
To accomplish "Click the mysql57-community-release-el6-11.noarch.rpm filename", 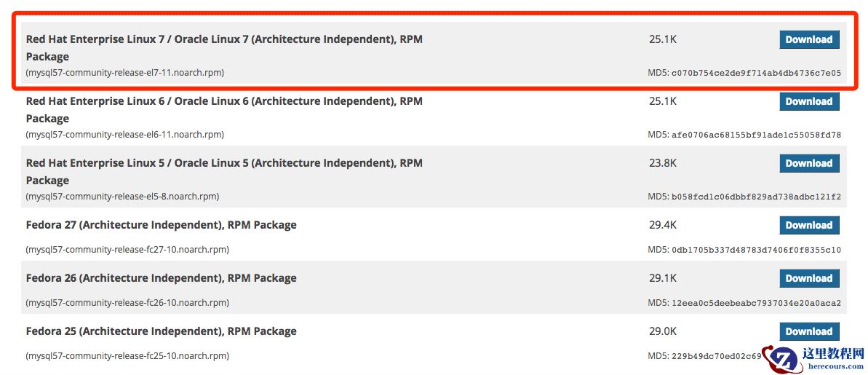I will pos(124,135).
